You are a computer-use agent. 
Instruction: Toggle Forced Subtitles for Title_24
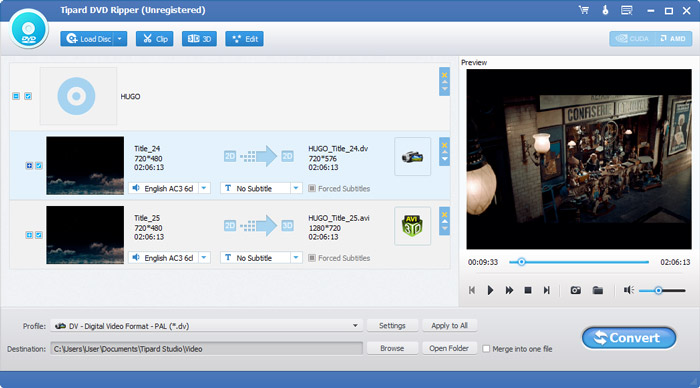(x=312, y=188)
